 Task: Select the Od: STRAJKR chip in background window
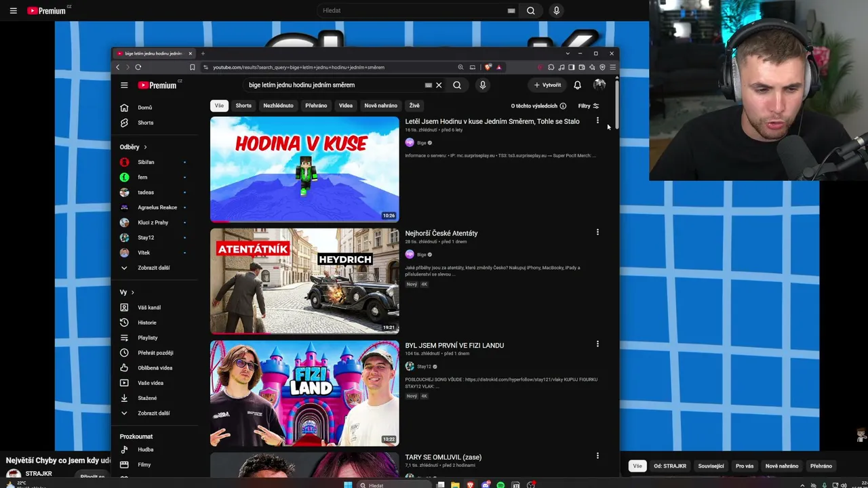click(x=670, y=466)
